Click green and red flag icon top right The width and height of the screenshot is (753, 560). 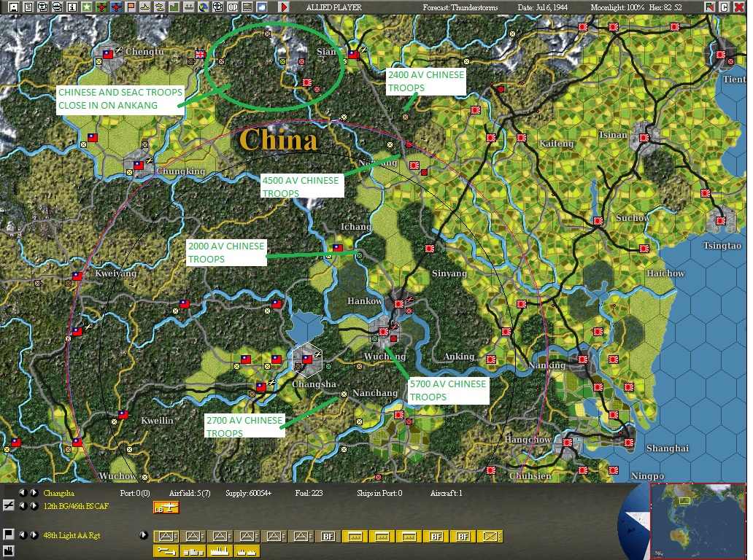[x=709, y=7]
